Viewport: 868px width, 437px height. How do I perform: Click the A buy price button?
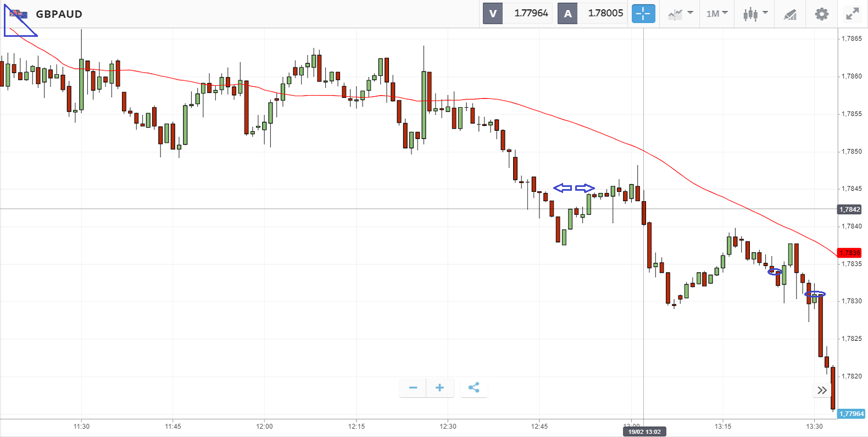[567, 14]
